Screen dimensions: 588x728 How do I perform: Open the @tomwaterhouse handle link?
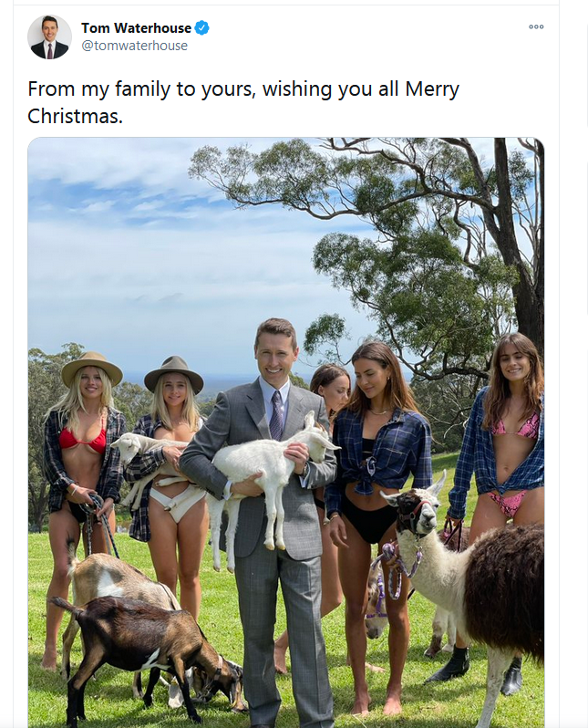coord(135,46)
